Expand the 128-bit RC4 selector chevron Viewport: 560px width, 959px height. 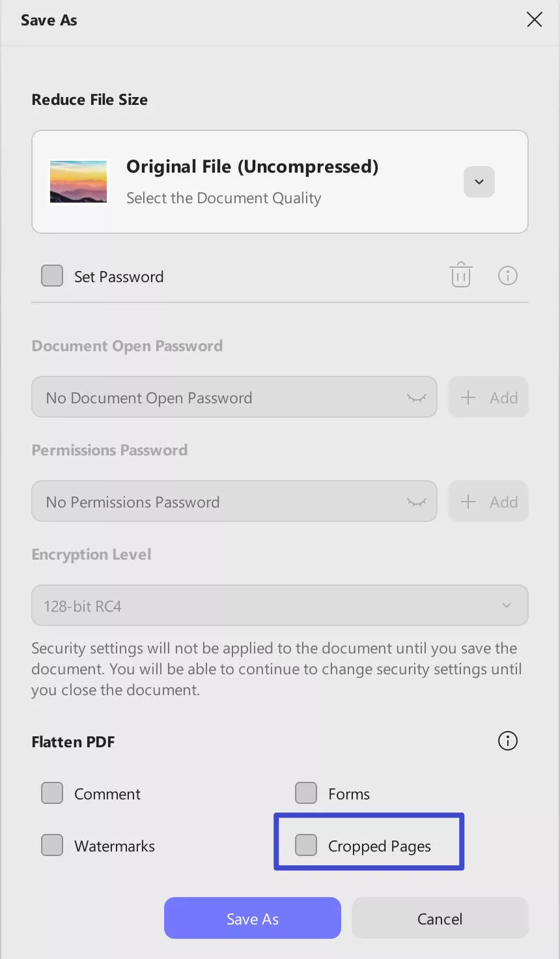(506, 605)
